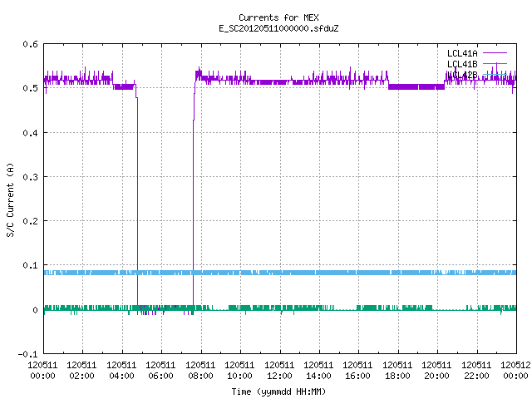Click the 04:00 x-axis tick label

pos(121,376)
